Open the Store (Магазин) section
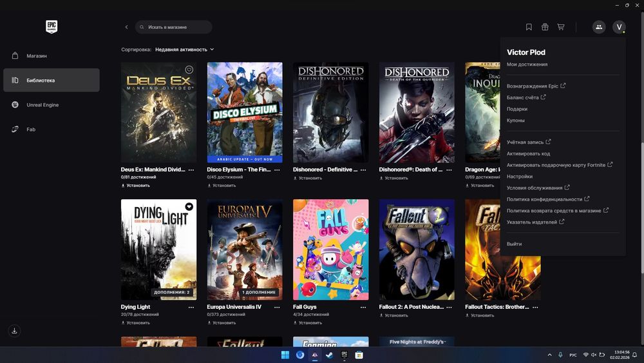 52,55
